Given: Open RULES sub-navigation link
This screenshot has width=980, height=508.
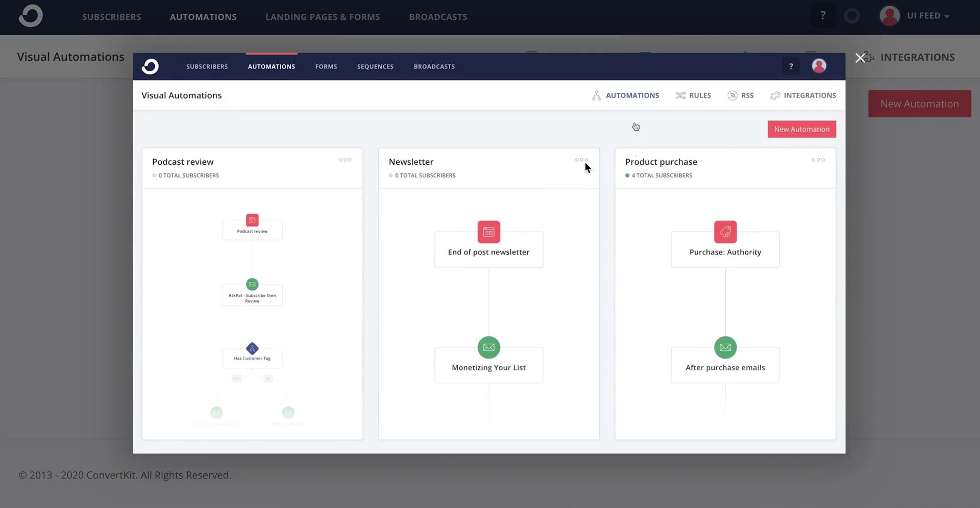Looking at the screenshot, I should click(700, 95).
